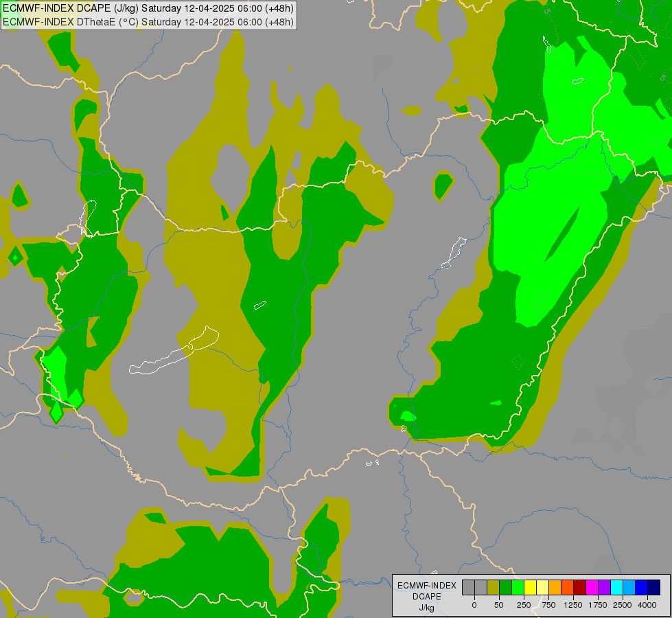The width and height of the screenshot is (672, 618).
Task: Click the "J/kg" unit label in legend
Action: pos(427,608)
